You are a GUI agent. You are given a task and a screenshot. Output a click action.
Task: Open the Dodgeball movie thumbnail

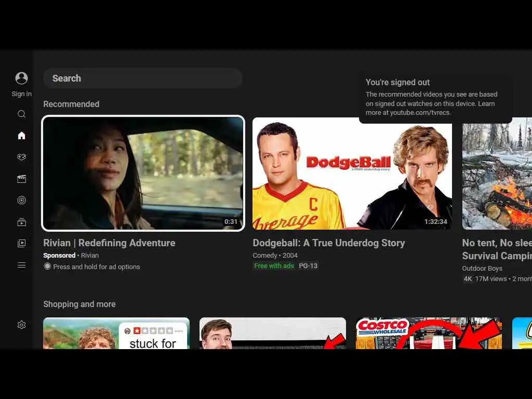(352, 174)
